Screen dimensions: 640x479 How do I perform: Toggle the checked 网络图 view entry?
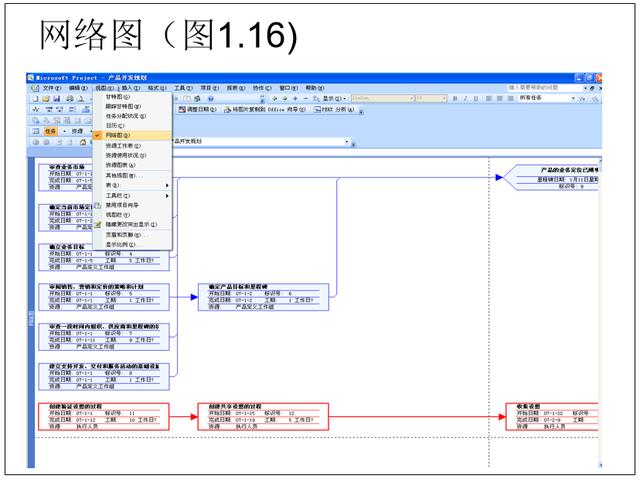132,135
